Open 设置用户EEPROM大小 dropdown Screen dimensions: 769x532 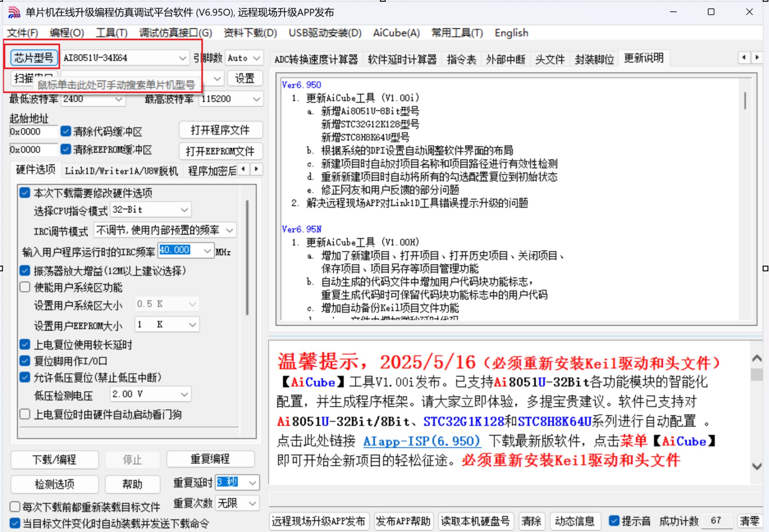(x=167, y=325)
